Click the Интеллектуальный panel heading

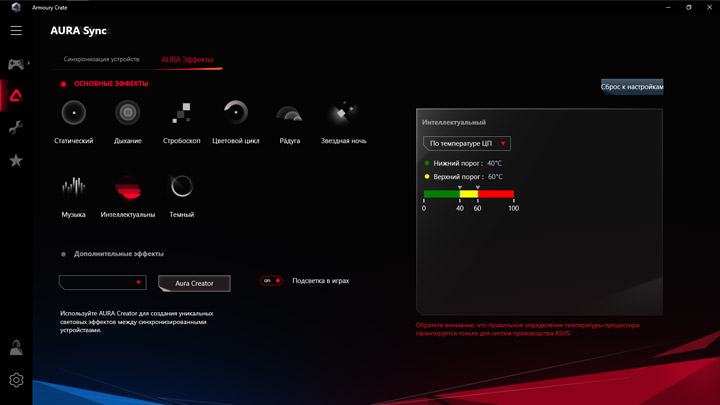click(x=454, y=123)
